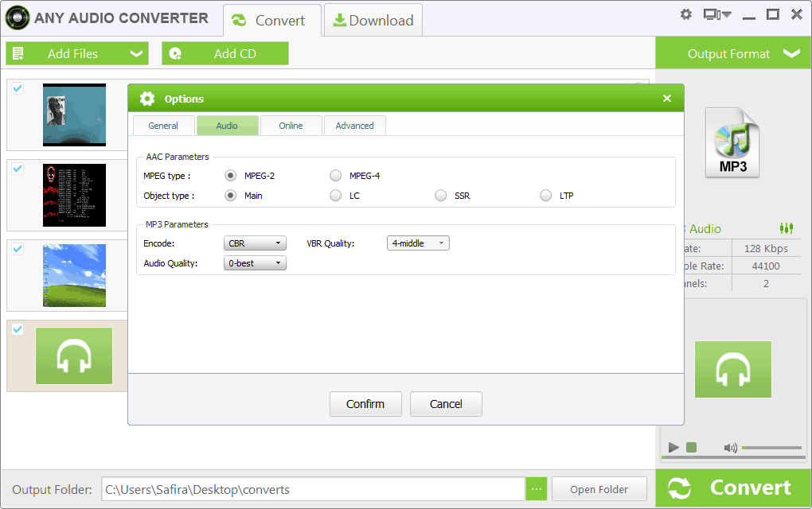Close the Options dialog with X

click(x=667, y=99)
